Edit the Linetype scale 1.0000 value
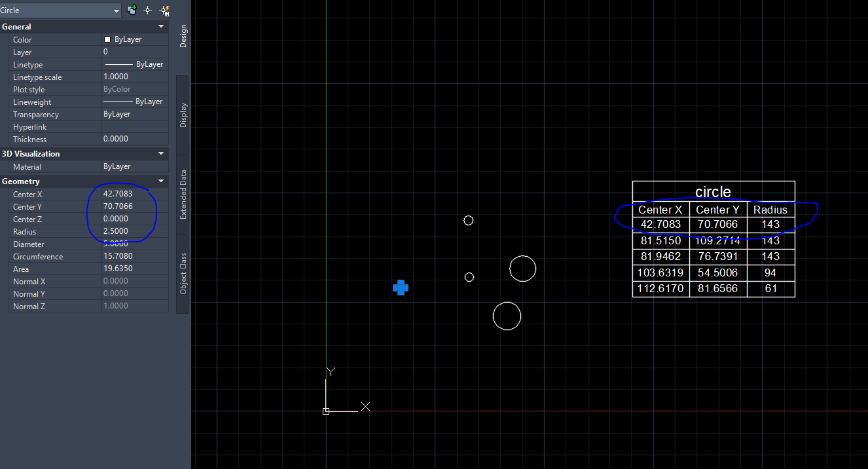The image size is (868, 469). pos(135,77)
